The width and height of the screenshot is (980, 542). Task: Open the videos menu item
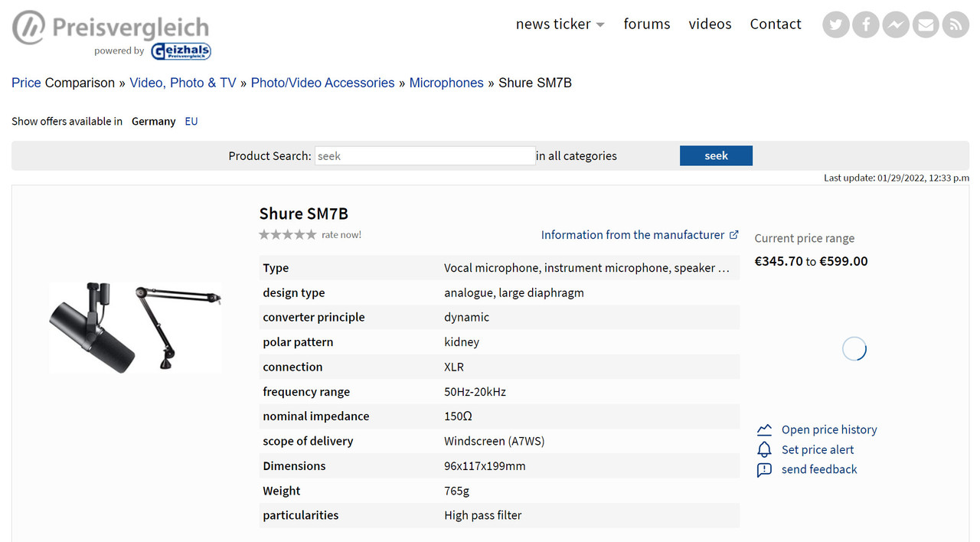coord(710,24)
